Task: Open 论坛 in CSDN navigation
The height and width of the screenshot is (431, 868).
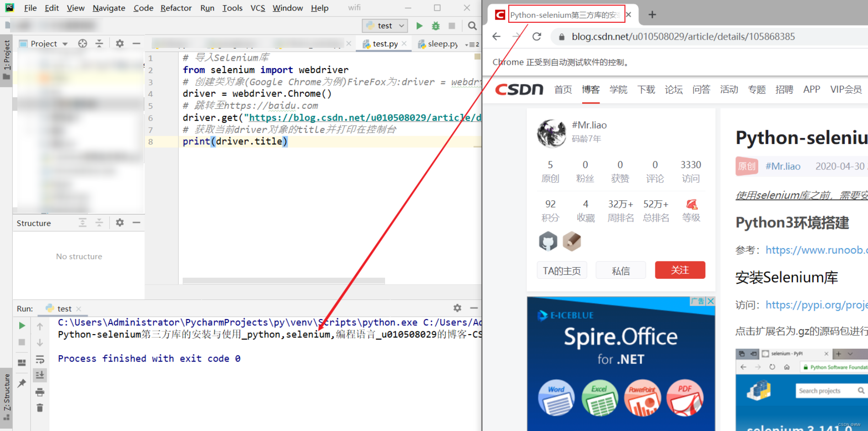Action: point(674,90)
